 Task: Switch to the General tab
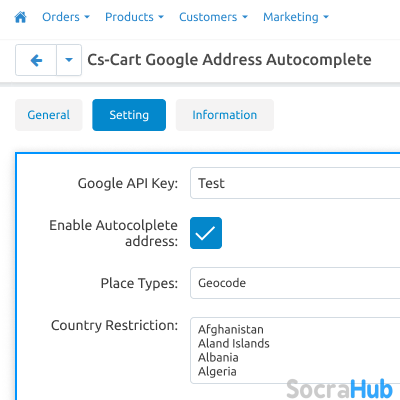(x=49, y=115)
